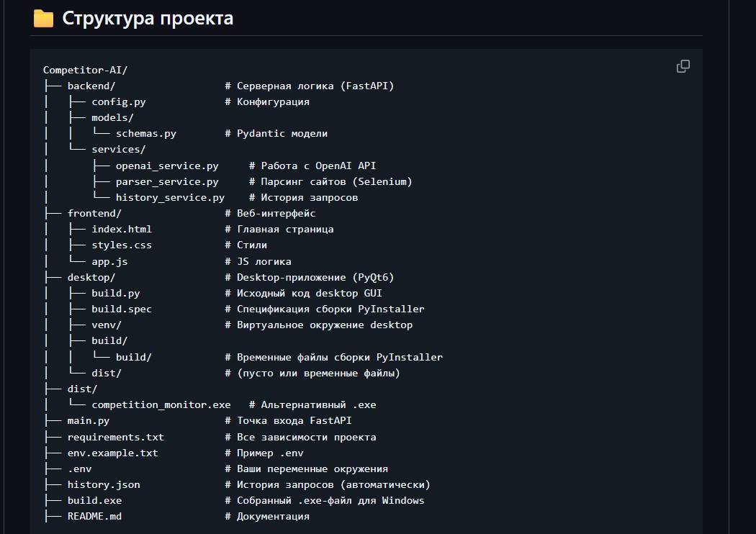
Task: Click openai_service.py in the tree
Action: (166, 166)
